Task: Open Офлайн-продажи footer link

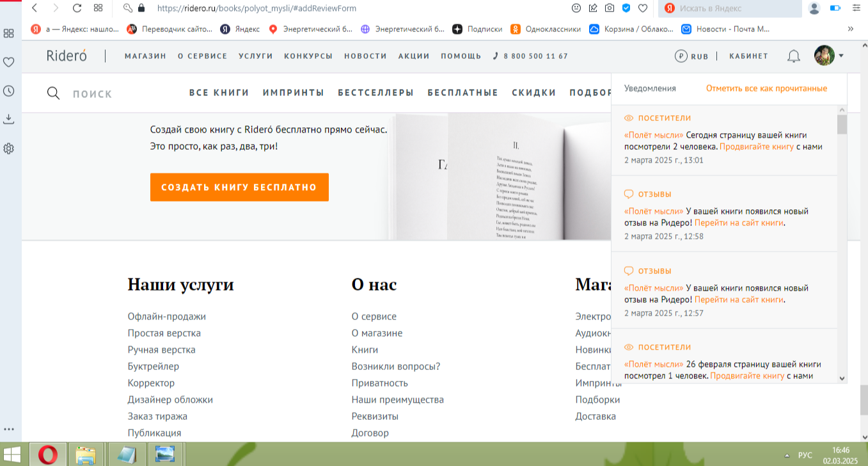Action: pyautogui.click(x=167, y=316)
